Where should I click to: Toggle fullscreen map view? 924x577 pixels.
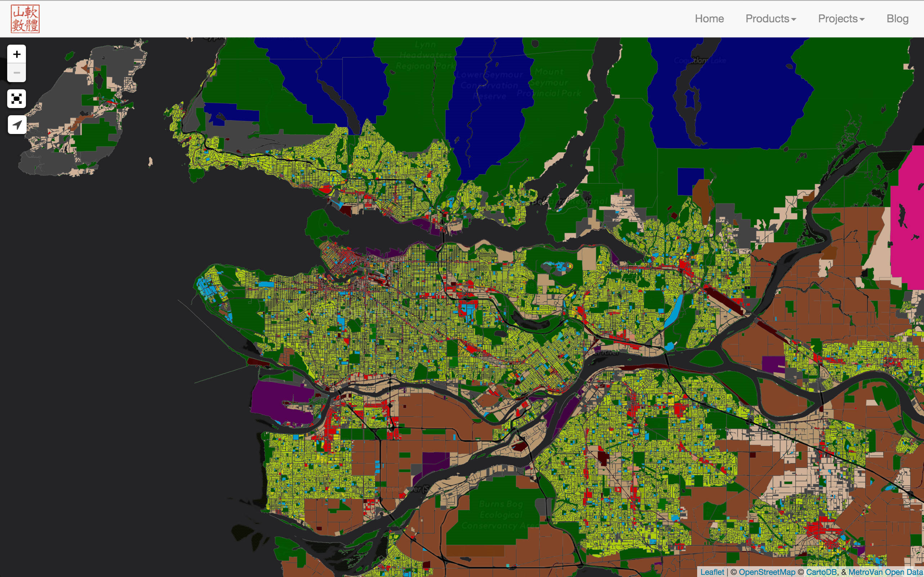tap(17, 99)
